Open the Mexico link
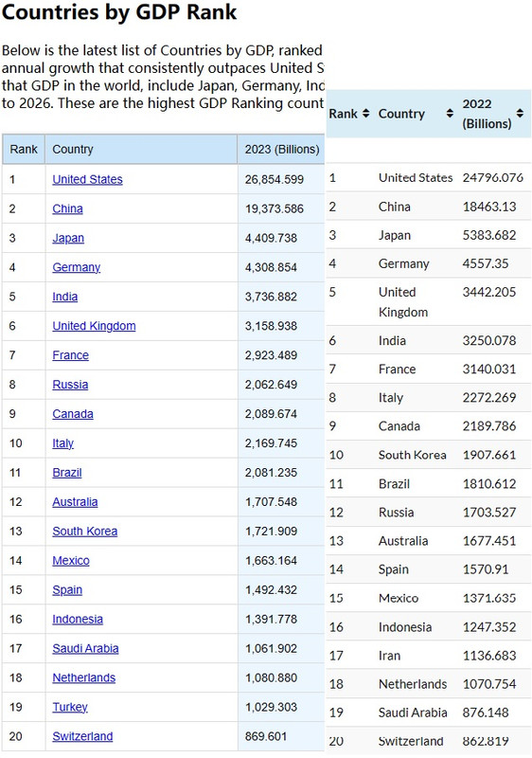Screen dimensions: 532x758 (71, 561)
